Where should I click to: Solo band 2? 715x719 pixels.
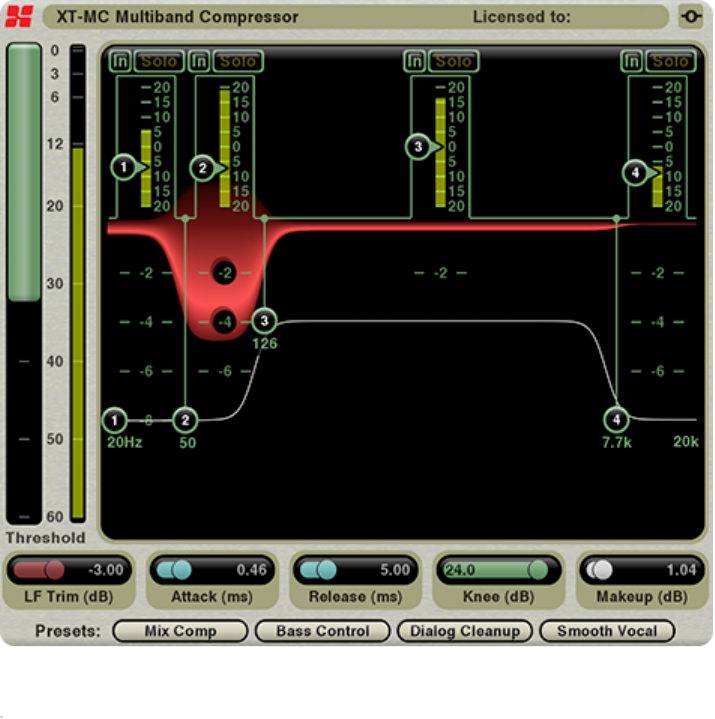238,61
